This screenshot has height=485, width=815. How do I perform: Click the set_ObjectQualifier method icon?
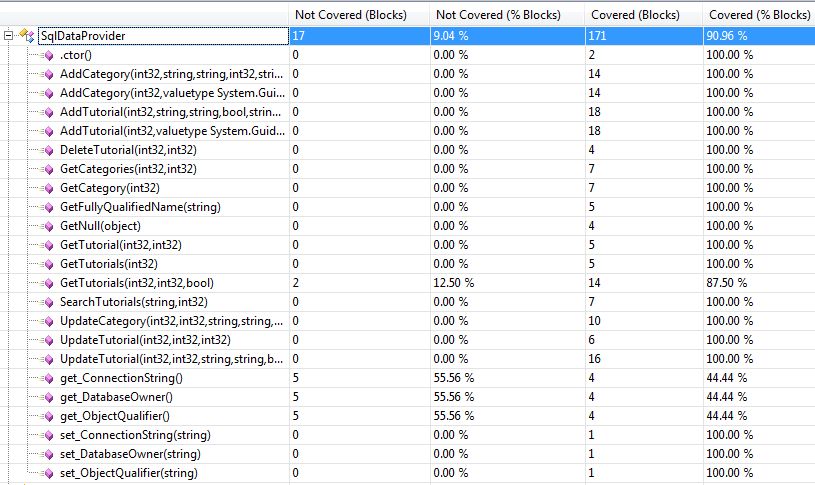point(48,474)
